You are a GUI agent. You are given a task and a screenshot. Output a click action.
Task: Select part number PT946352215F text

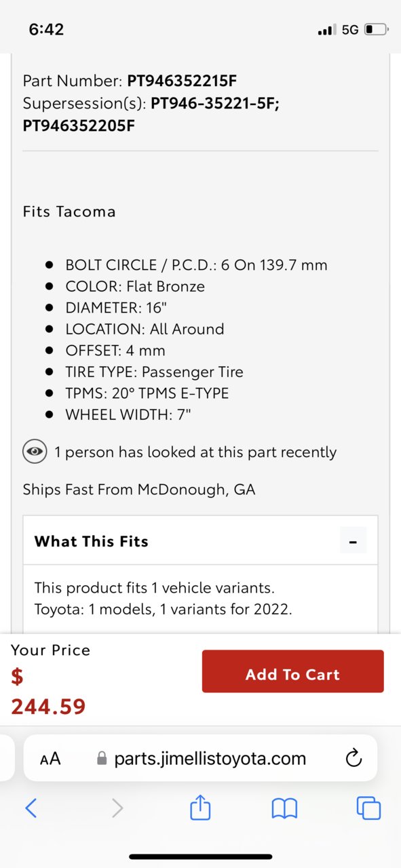(182, 81)
